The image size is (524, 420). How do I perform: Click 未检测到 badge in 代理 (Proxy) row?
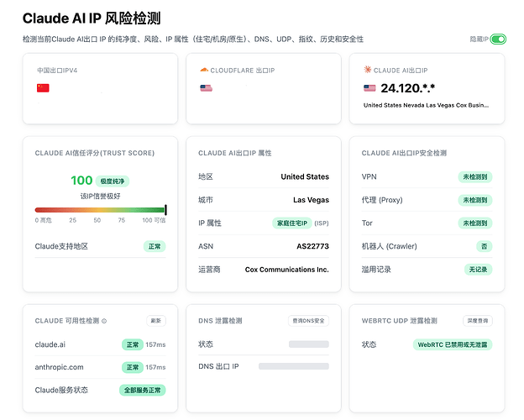tap(475, 200)
